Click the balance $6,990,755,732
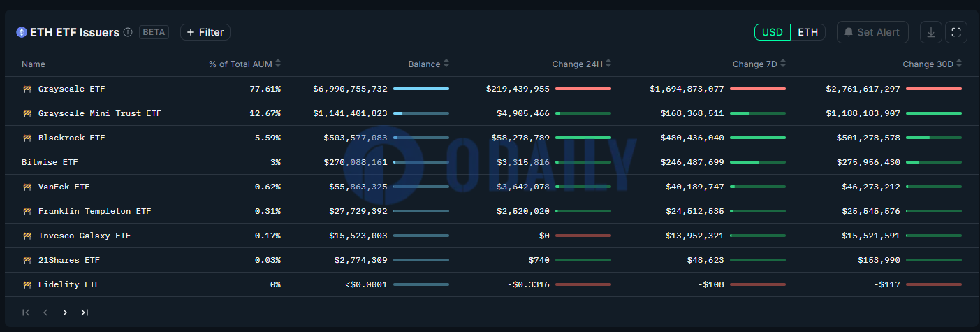980x332 pixels. tap(351, 89)
